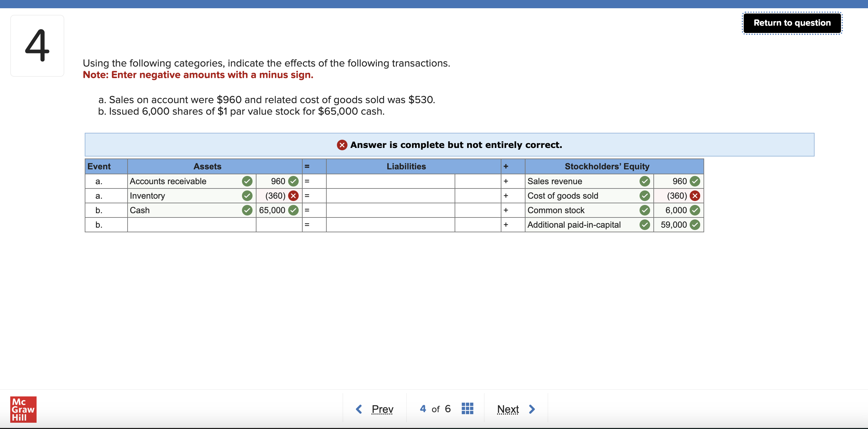Image resolution: width=868 pixels, height=429 pixels.
Task: Open the question navigation grid icon
Action: [467, 409]
